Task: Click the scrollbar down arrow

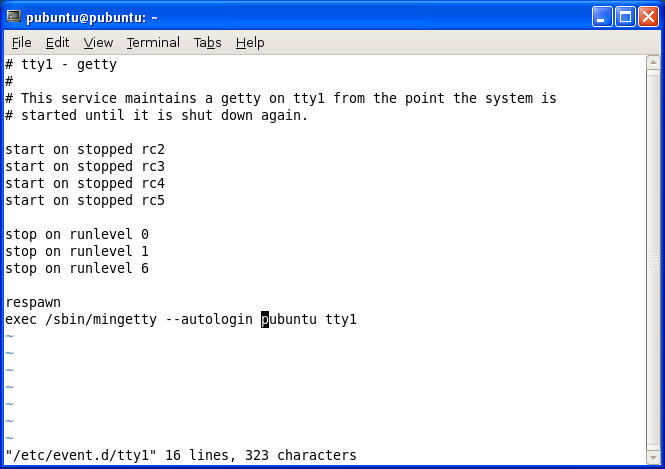Action: pos(653,458)
